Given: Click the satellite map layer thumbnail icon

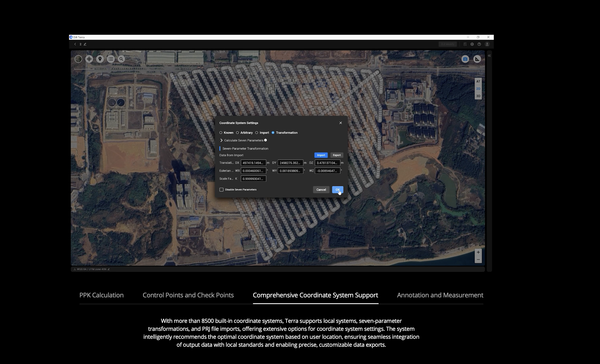Looking at the screenshot, I should click(78, 59).
